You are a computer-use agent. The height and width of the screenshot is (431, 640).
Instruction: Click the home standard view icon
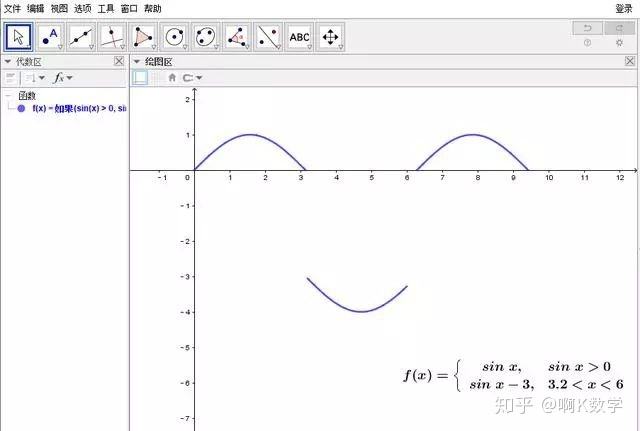[172, 78]
